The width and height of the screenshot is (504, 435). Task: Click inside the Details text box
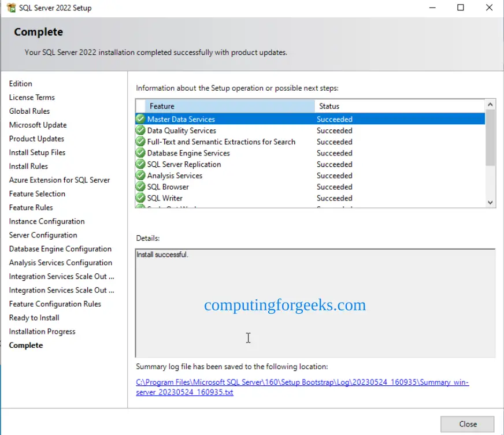[x=316, y=303]
